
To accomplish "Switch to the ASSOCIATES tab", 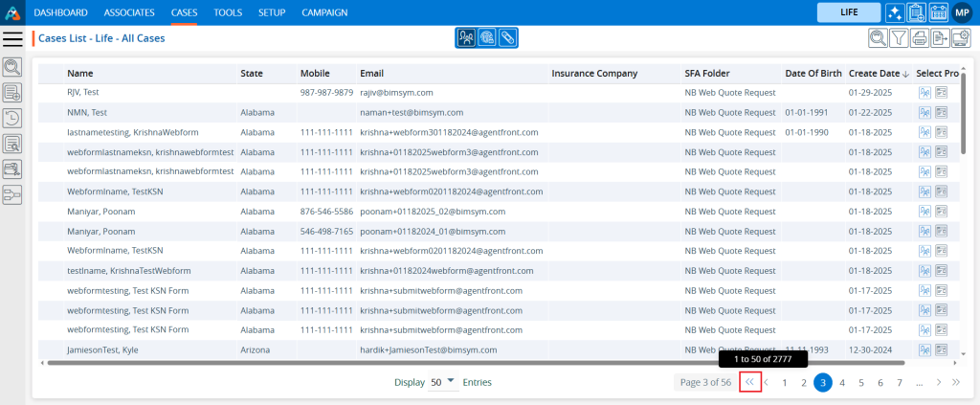I will click(129, 12).
